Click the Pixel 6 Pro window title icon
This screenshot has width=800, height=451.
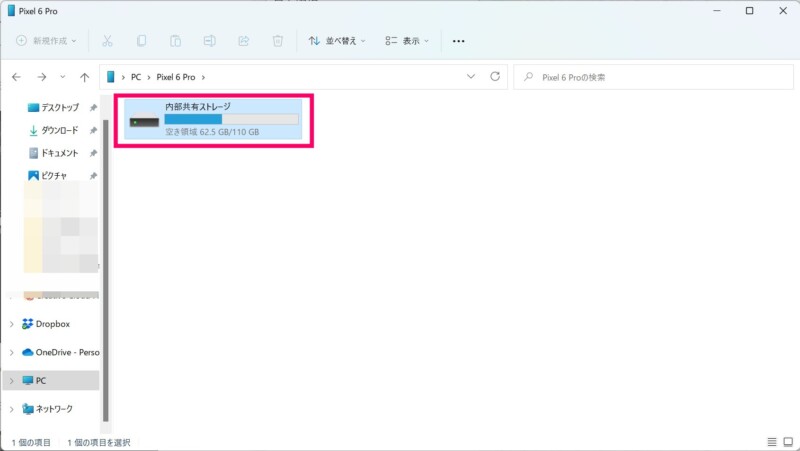click(11, 11)
